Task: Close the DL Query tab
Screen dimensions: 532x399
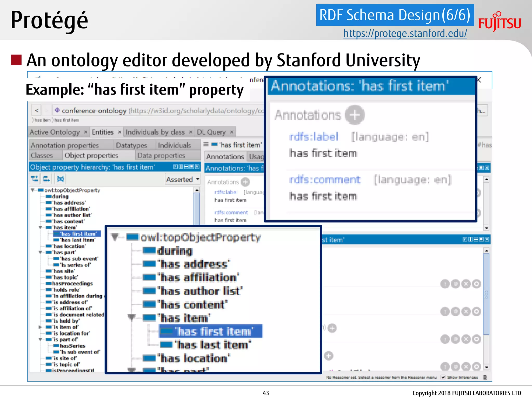Action: [x=231, y=132]
